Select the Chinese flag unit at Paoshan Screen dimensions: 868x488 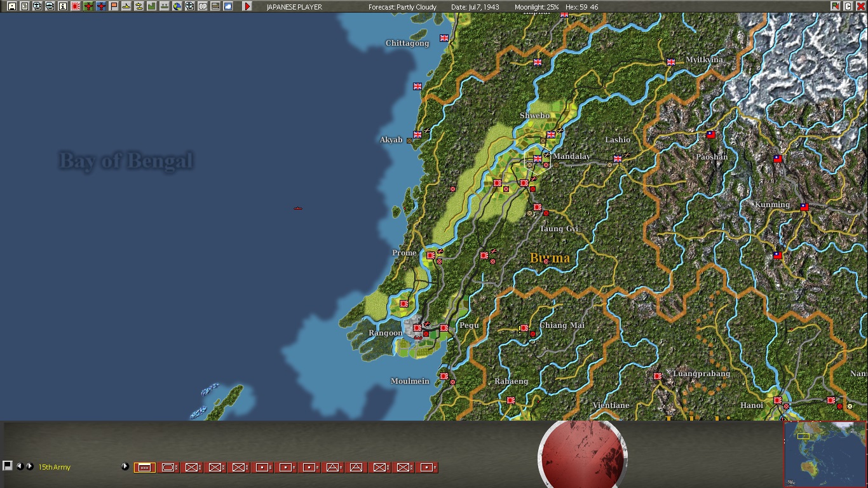point(711,135)
